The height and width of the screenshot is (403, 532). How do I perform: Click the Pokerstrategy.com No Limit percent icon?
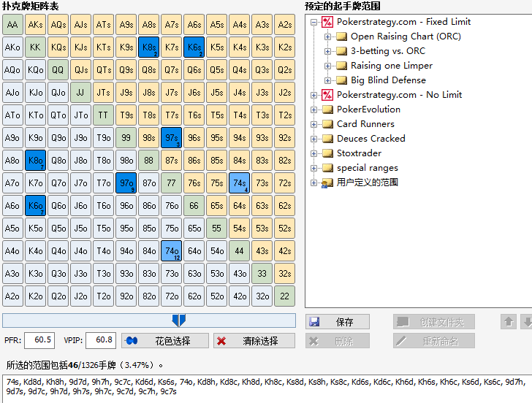(327, 95)
